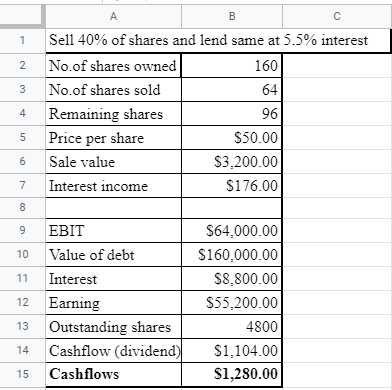Click the Value of debt $160,000.00 cell
Viewport: 392px width, 390px height.
click(x=232, y=255)
